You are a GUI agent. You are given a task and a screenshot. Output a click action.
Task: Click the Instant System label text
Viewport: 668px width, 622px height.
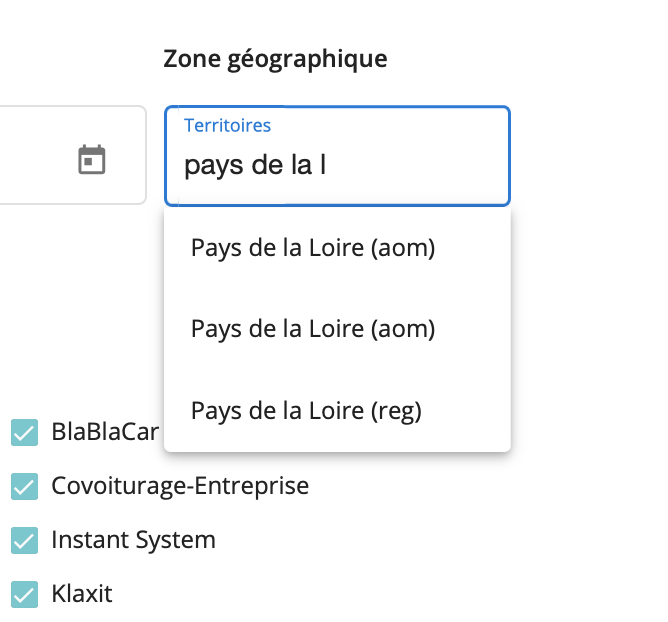tap(133, 540)
